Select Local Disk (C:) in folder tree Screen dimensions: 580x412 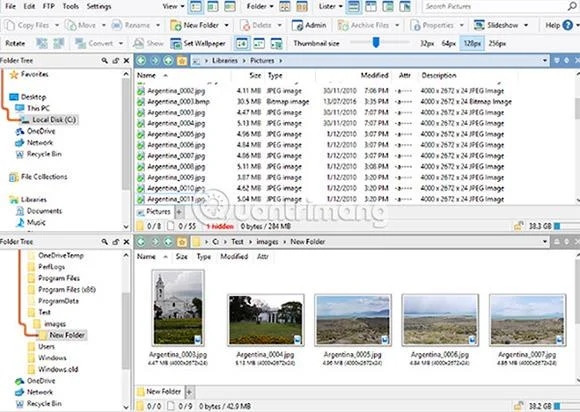coord(54,119)
